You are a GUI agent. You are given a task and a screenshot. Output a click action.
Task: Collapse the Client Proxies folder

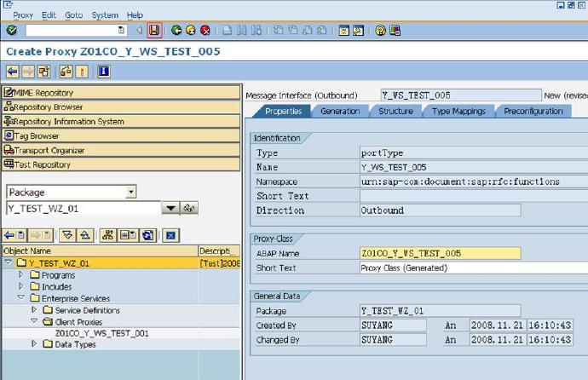(x=34, y=321)
